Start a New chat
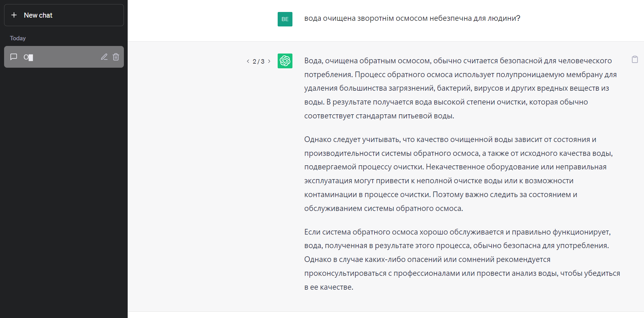Screen dimensions: 644x318 [x=64, y=15]
